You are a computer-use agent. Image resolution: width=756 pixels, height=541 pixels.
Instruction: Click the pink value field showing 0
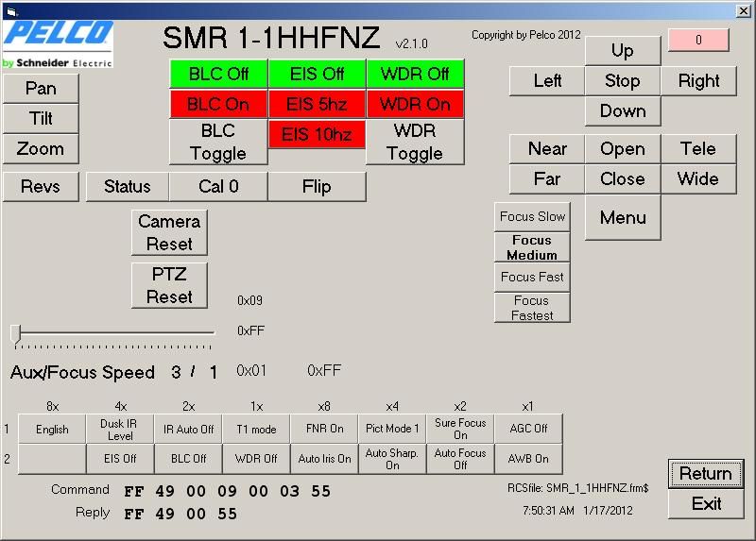pos(698,40)
